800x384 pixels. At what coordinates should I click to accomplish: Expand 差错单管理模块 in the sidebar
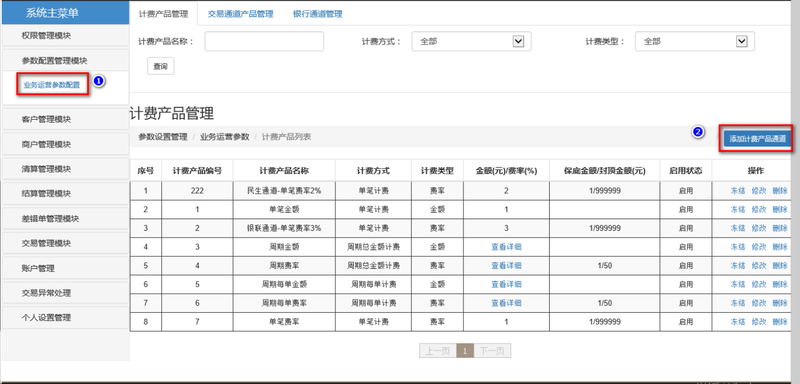point(65,219)
